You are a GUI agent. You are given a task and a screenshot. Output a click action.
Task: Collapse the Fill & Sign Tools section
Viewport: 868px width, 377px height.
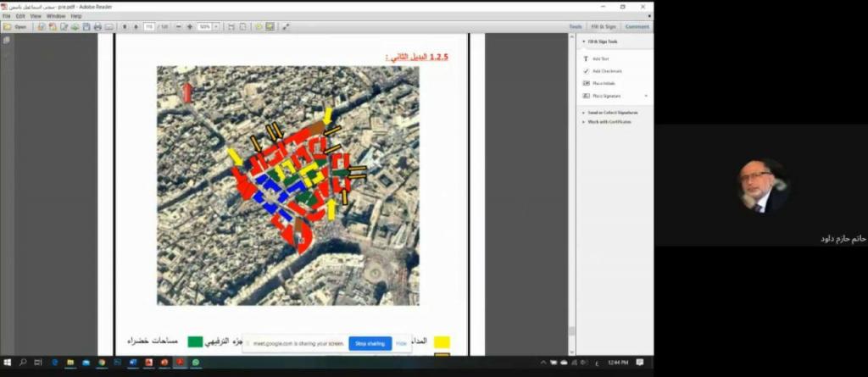(584, 42)
